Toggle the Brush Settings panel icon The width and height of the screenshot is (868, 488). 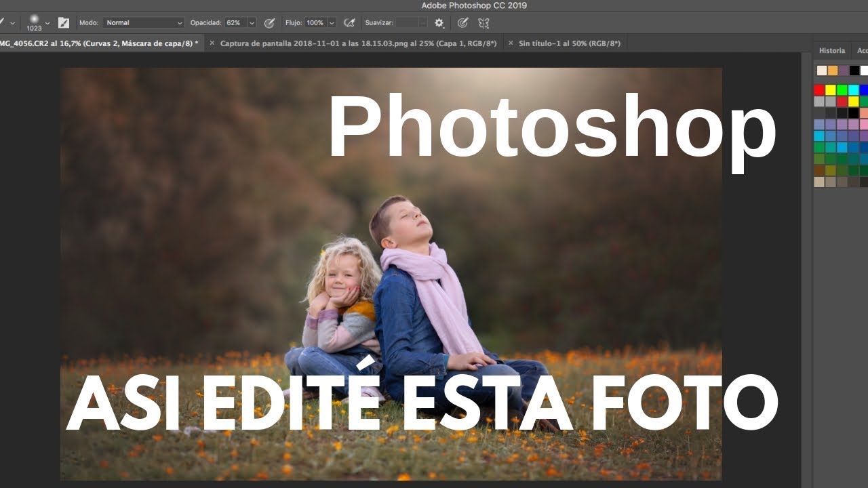tap(64, 23)
